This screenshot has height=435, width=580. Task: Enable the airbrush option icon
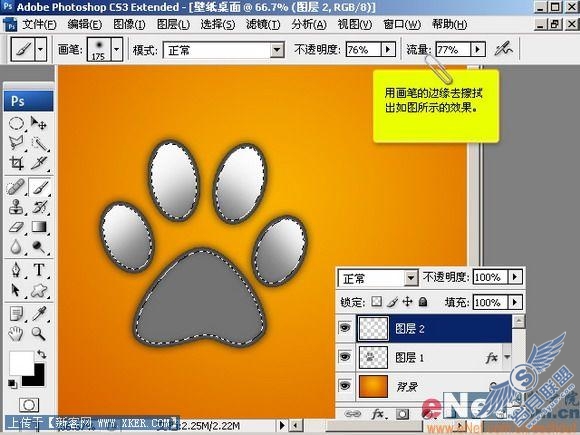[504, 49]
